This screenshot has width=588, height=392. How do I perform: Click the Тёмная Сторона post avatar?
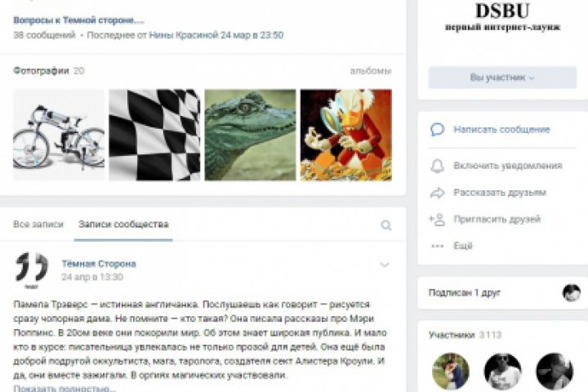pyautogui.click(x=32, y=270)
